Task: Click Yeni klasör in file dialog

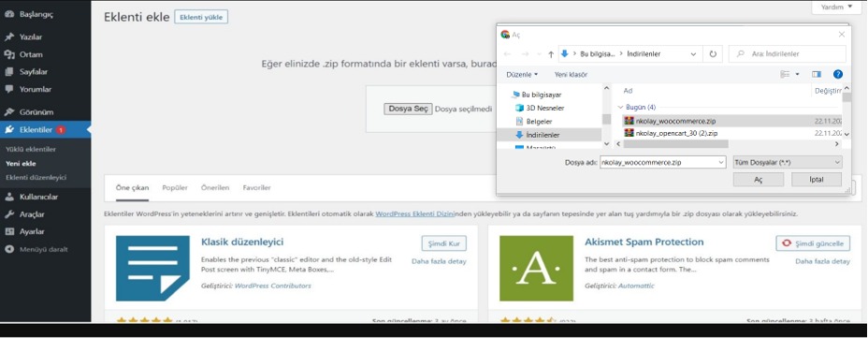Action: 571,74
